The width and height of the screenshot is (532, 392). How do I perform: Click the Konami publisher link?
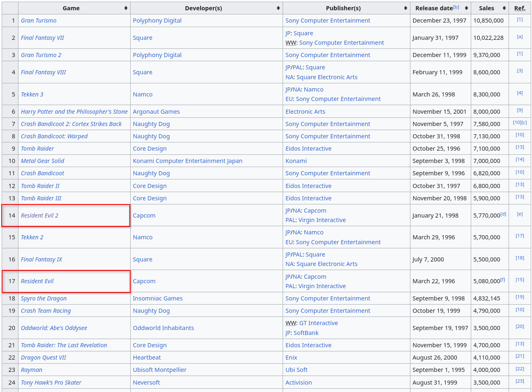[x=296, y=161]
